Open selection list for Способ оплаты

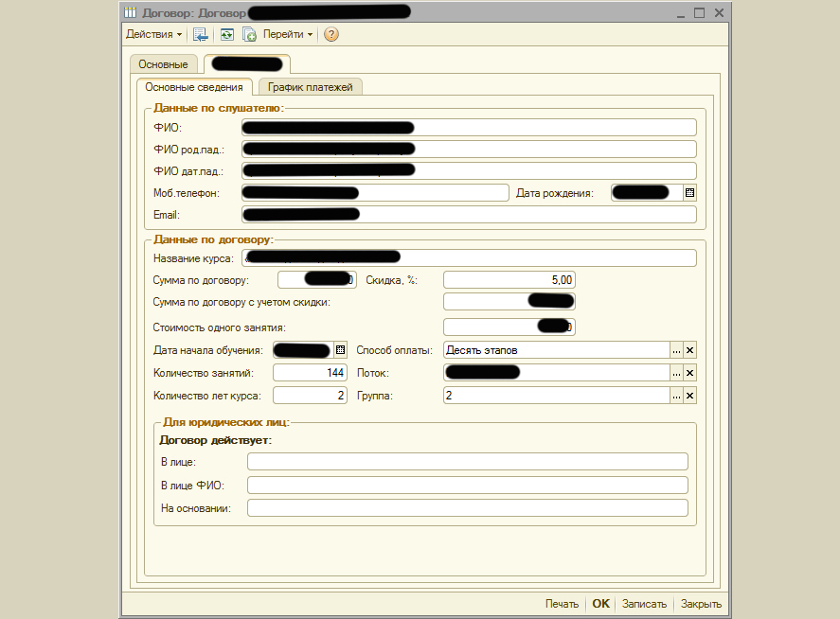click(676, 350)
